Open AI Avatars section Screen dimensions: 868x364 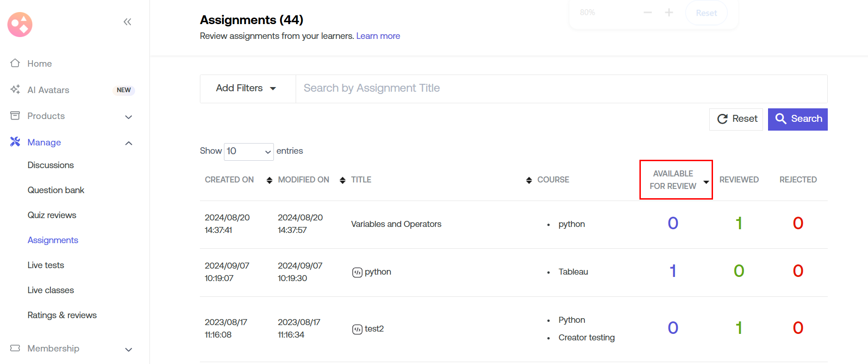tap(48, 90)
